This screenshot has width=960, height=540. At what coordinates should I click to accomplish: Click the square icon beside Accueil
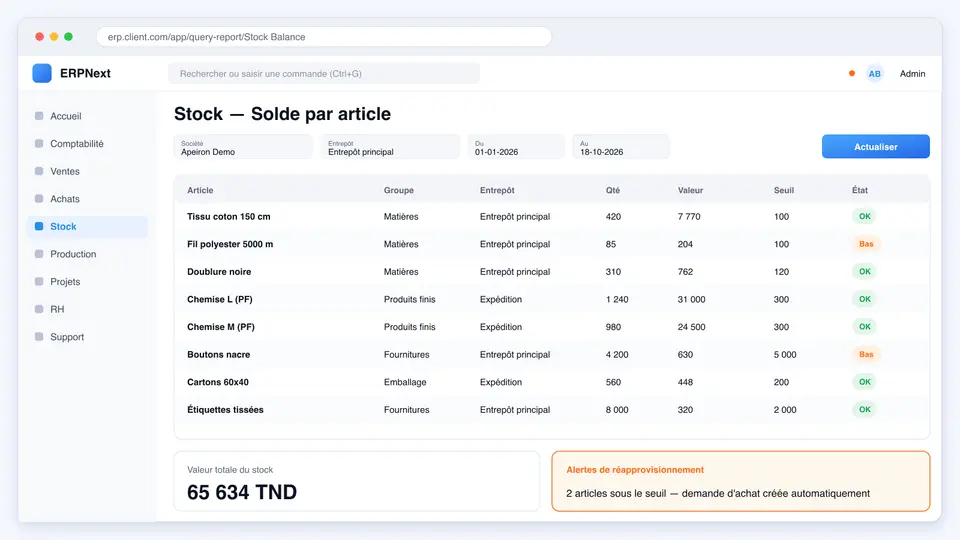pos(39,116)
